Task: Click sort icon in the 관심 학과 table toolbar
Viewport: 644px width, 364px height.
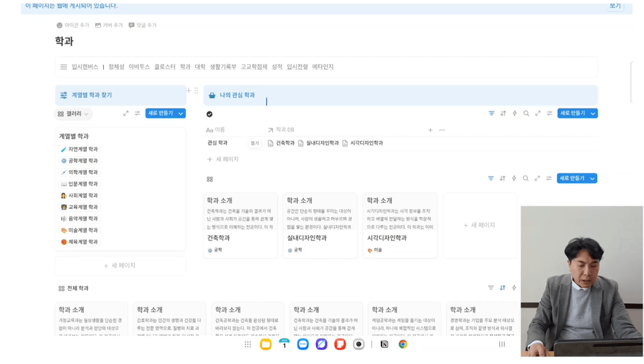Action: [503, 113]
